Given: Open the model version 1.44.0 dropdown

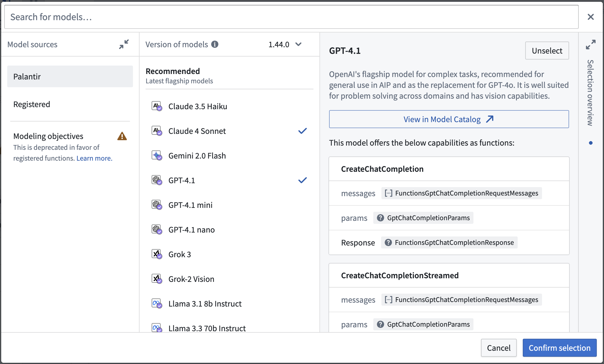Looking at the screenshot, I should click(x=284, y=44).
